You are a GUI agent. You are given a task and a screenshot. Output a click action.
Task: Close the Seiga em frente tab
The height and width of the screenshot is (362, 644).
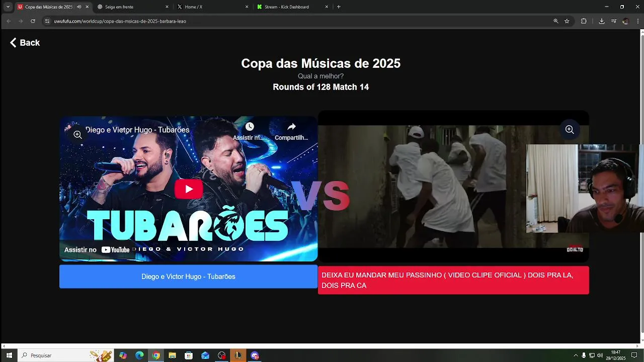click(167, 7)
